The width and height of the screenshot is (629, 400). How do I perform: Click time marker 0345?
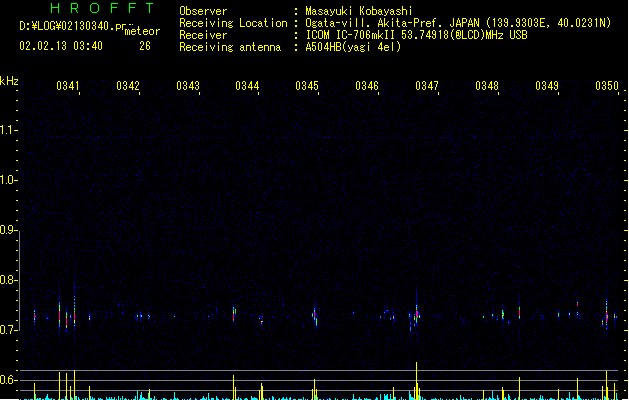click(307, 86)
